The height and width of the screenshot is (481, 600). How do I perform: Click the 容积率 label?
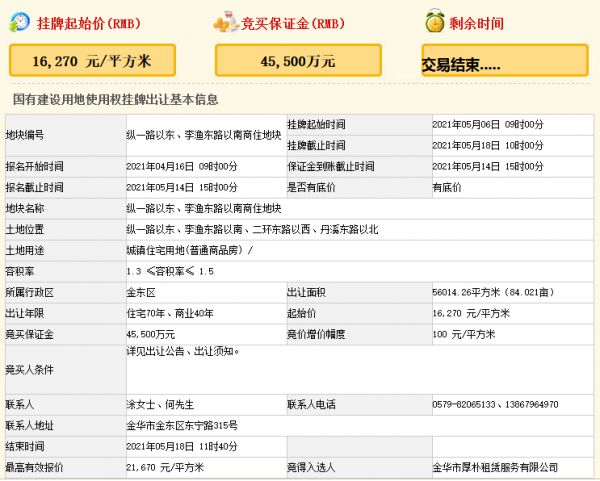pos(20,272)
